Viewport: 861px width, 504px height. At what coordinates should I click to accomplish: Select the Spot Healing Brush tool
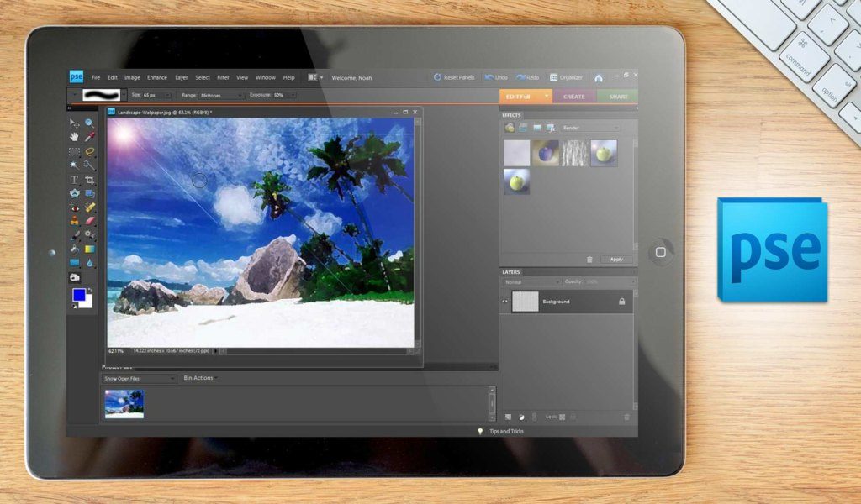coord(89,207)
